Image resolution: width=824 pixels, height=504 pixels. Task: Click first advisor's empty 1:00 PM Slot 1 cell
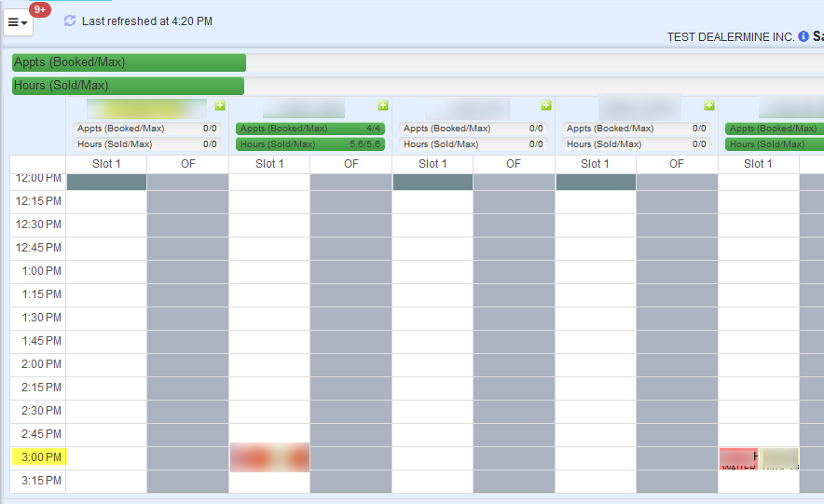[x=106, y=271]
